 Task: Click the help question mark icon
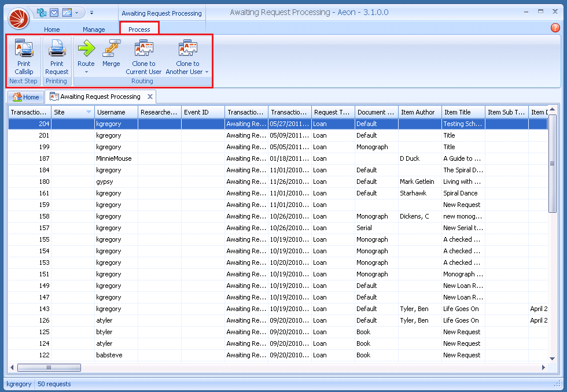point(555,28)
